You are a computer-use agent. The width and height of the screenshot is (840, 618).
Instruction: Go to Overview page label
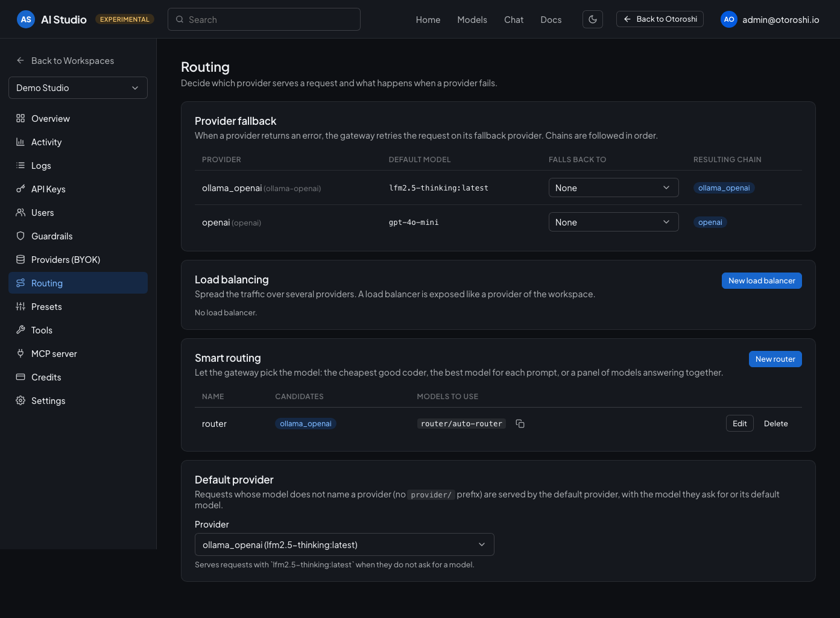pos(51,118)
